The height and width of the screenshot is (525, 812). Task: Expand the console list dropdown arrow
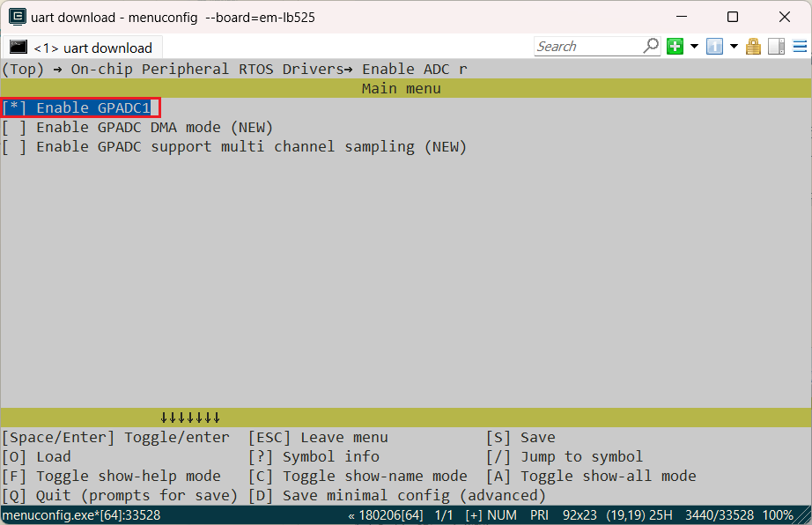733,47
